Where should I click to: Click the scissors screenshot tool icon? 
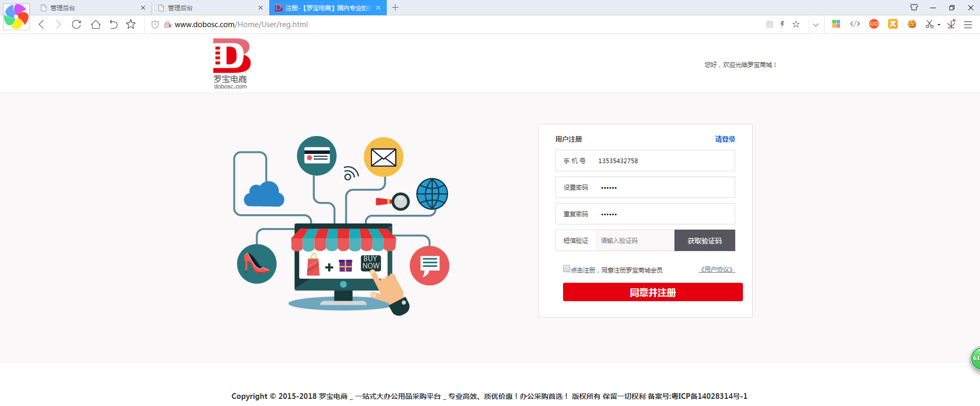click(x=929, y=24)
